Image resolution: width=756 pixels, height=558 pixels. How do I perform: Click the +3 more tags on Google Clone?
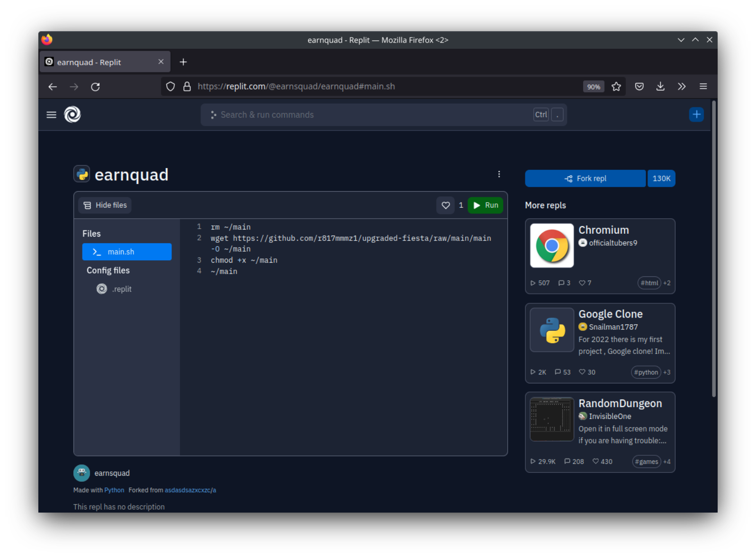(x=667, y=372)
